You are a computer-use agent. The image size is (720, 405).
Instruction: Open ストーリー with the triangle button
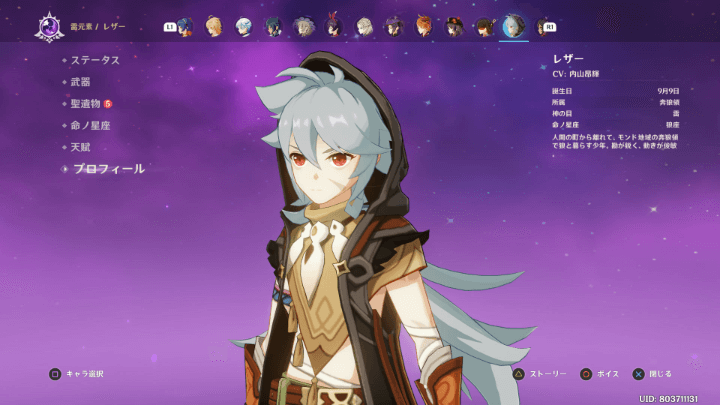[x=540, y=374]
